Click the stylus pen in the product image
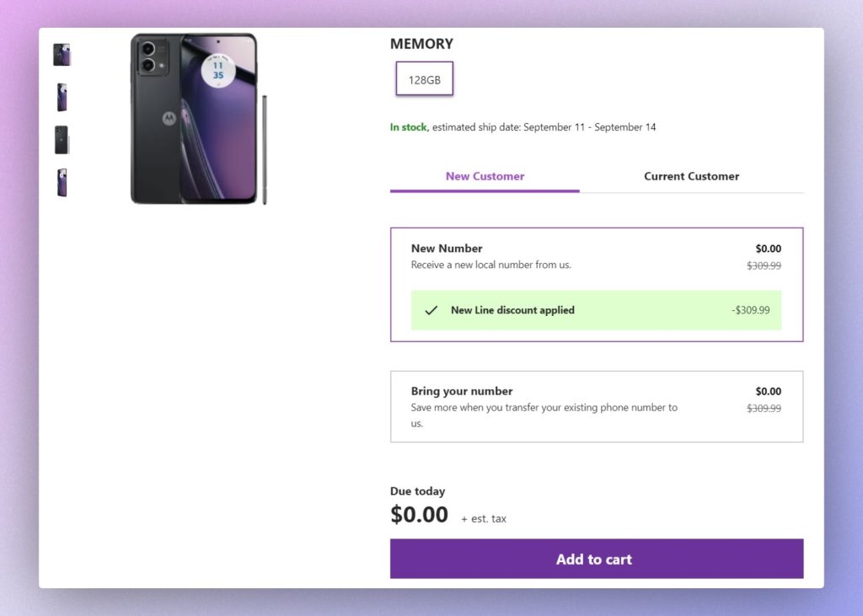The height and width of the screenshot is (616, 863). click(265, 149)
